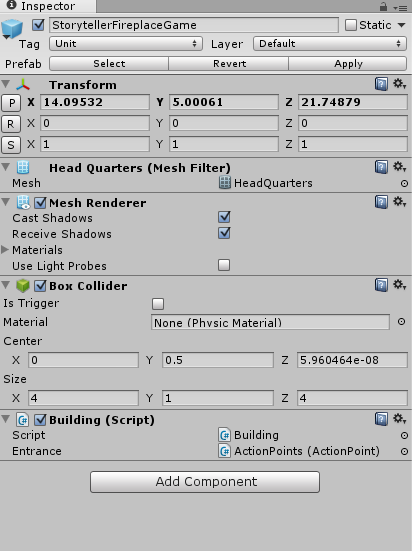The height and width of the screenshot is (551, 412).
Task: Click the None (Physic Material) field
Action: 270,322
